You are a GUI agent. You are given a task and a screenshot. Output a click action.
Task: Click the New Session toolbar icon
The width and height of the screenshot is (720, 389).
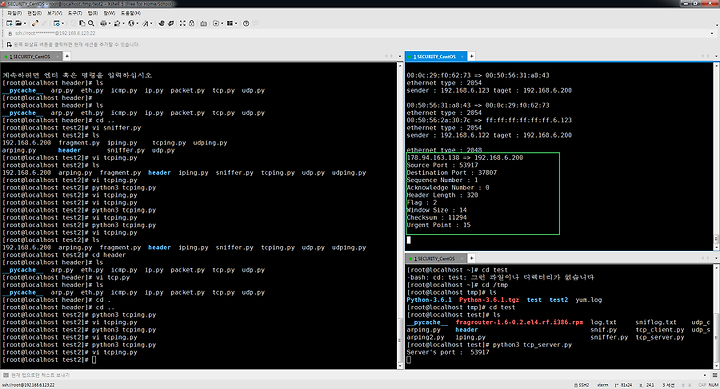9,23
